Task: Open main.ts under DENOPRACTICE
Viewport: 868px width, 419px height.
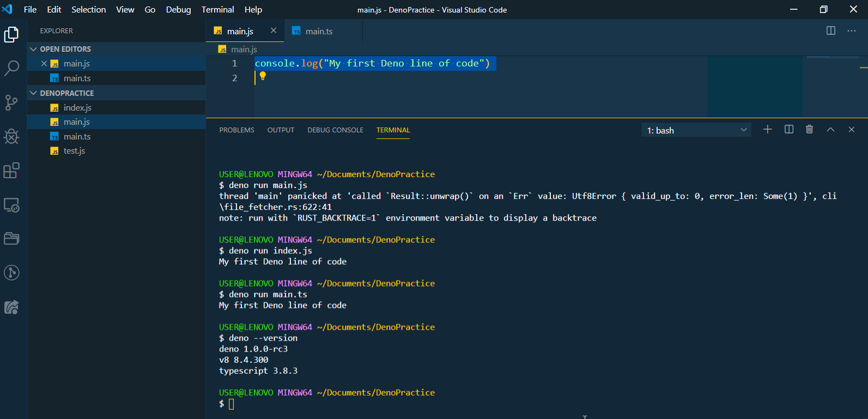Action: (x=116, y=136)
